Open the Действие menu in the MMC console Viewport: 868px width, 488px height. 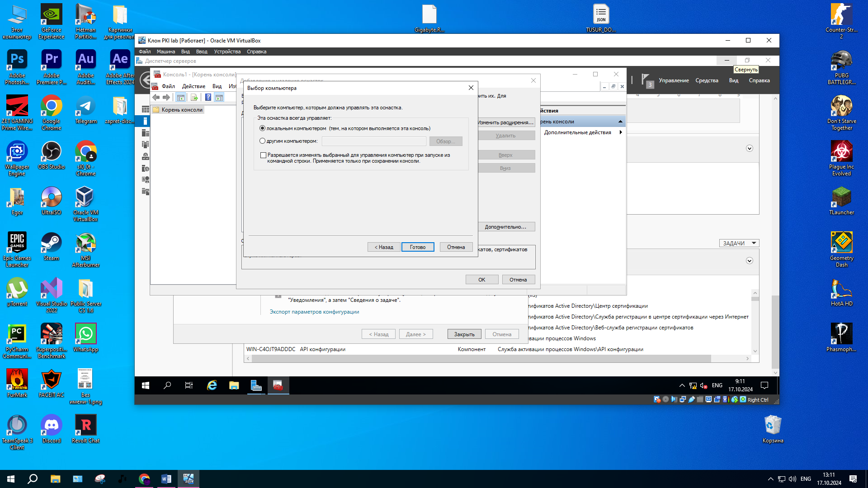[193, 86]
